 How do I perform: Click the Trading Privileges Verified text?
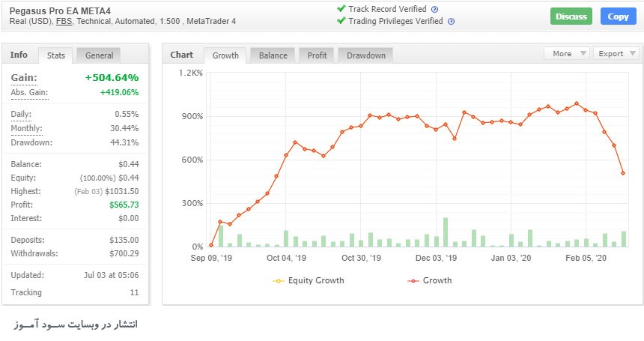pos(395,21)
